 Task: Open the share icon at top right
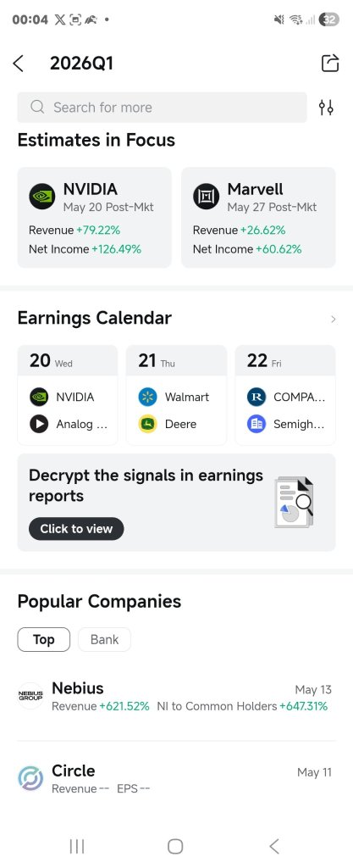330,63
